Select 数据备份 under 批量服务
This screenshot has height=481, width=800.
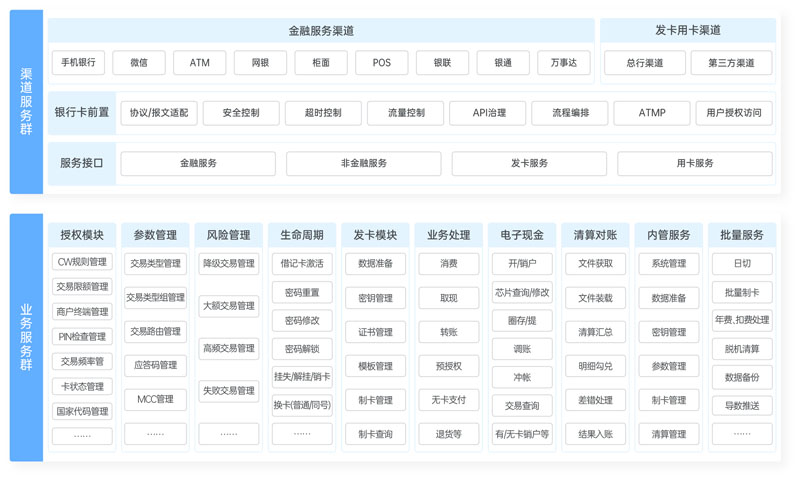[x=742, y=377]
